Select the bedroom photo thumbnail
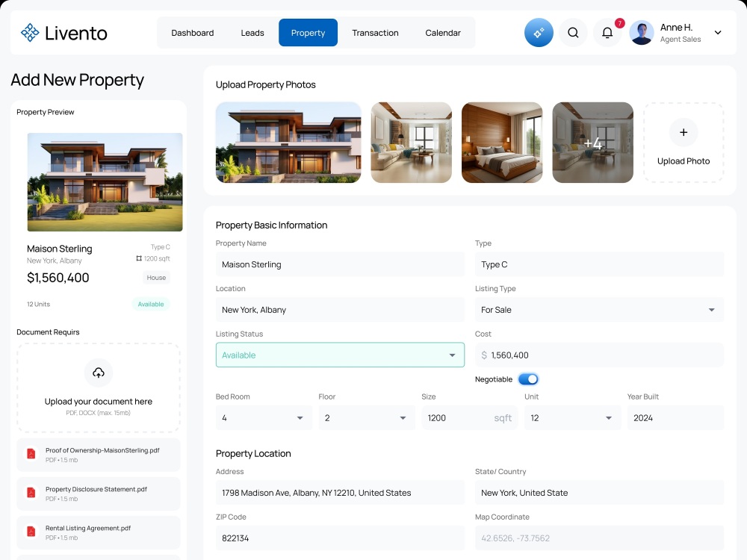Screen dimensions: 747x560 coord(502,143)
